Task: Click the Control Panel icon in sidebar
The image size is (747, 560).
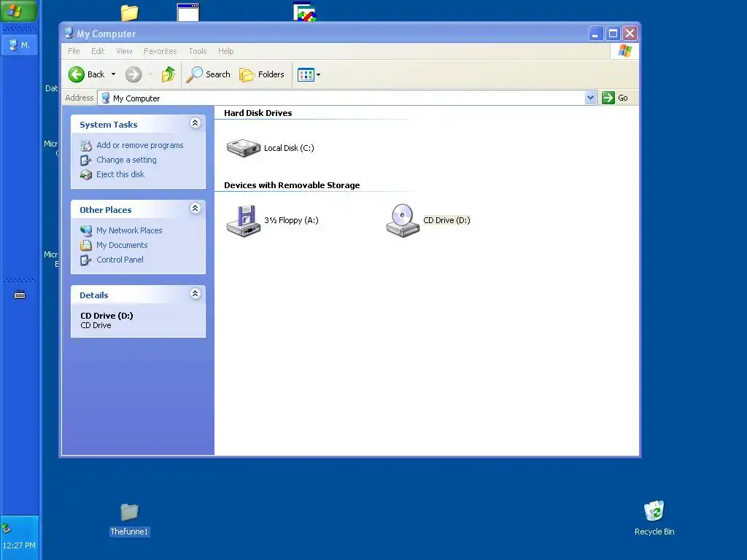Action: click(86, 260)
